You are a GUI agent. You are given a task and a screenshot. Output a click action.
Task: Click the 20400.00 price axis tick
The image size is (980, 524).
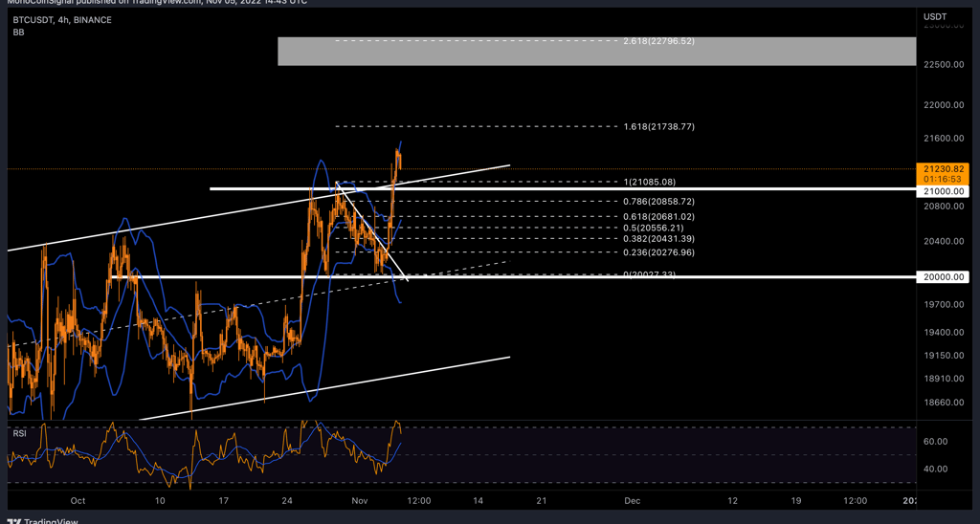point(943,241)
